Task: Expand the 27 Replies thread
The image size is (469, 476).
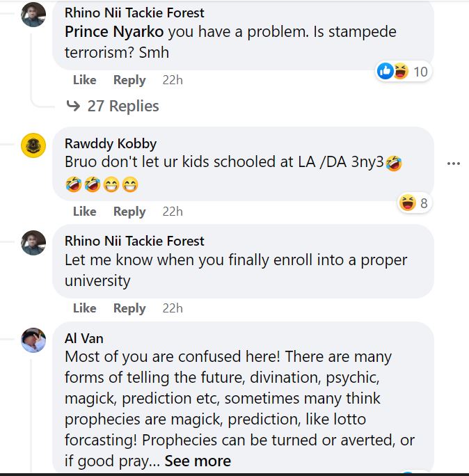Action: tap(122, 106)
